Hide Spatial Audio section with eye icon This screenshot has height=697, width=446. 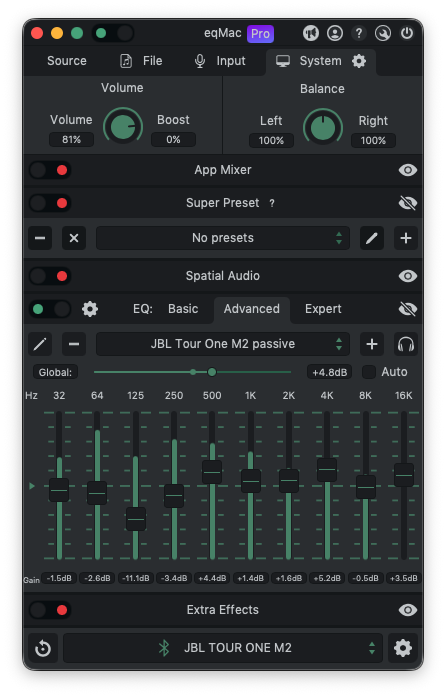[408, 276]
